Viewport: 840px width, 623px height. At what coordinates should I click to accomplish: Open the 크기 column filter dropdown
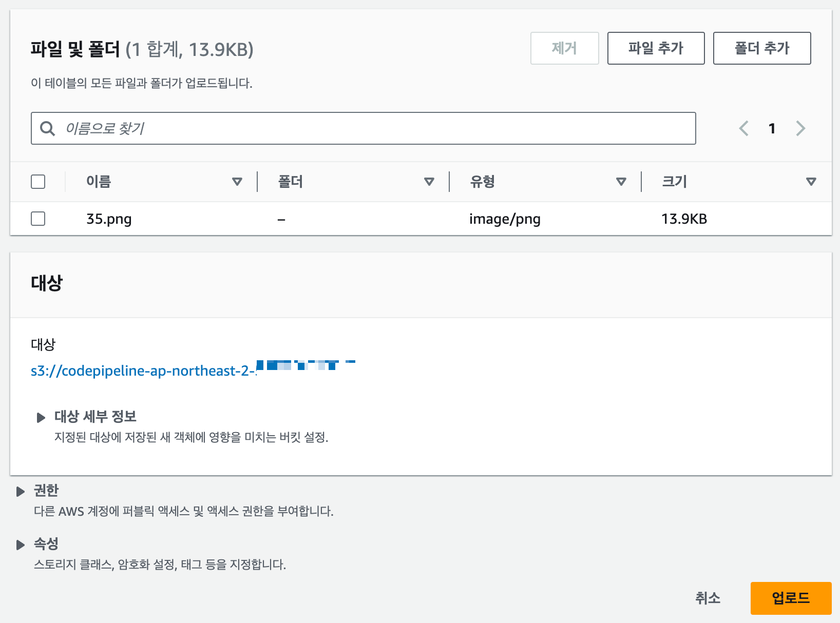[811, 181]
